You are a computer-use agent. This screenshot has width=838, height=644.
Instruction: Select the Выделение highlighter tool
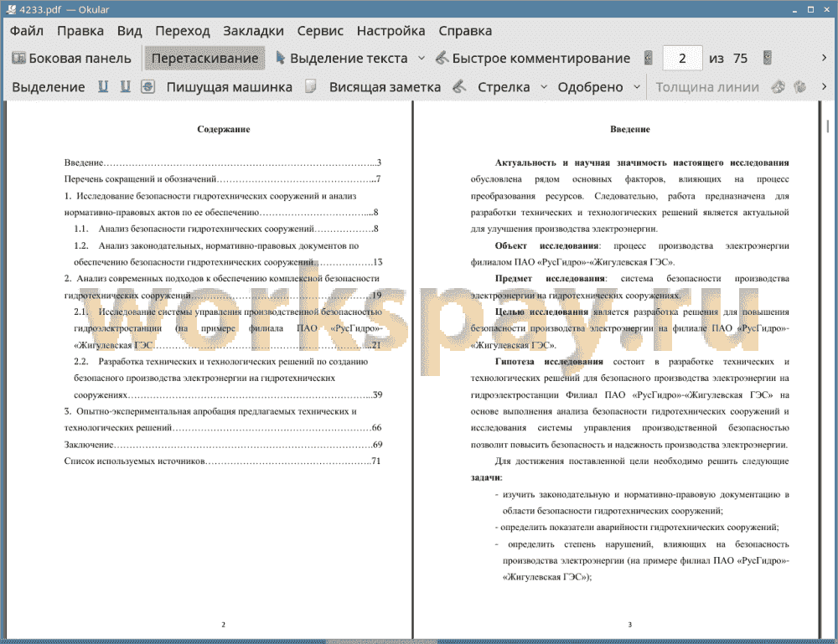pyautogui.click(x=48, y=87)
